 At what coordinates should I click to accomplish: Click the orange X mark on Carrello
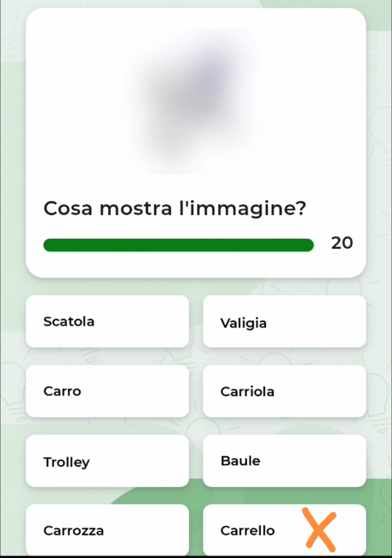pos(320,530)
